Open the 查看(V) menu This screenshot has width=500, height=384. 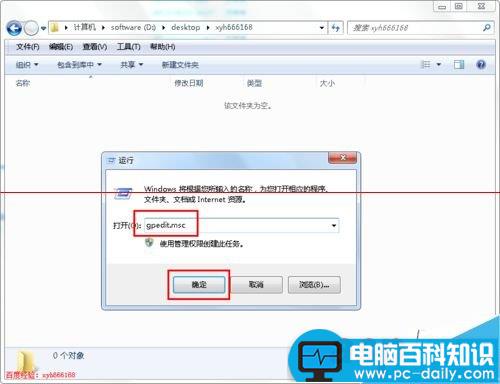tap(95, 47)
